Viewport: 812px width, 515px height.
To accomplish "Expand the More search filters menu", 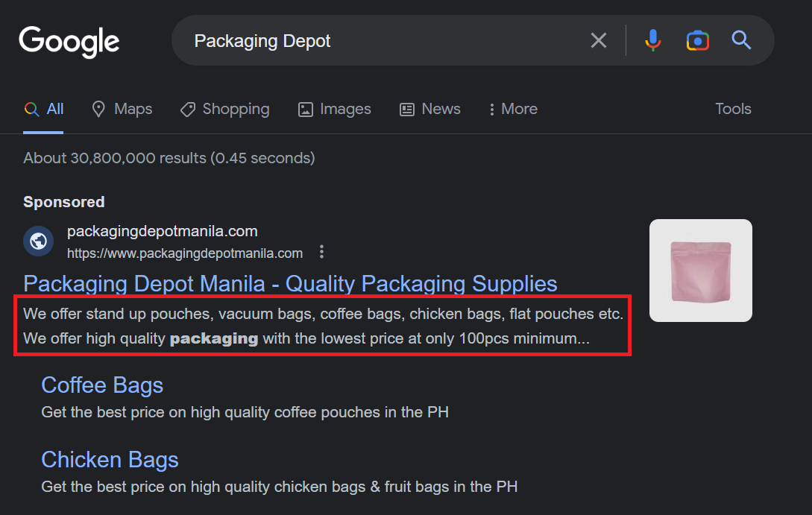I will pos(513,110).
